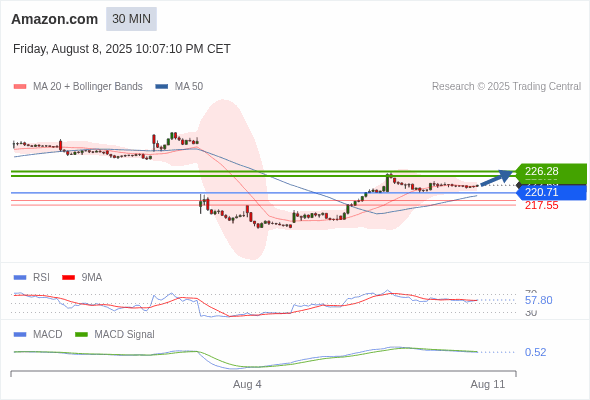Click the 9MA legend label
This screenshot has width=590, height=400.
point(92,278)
